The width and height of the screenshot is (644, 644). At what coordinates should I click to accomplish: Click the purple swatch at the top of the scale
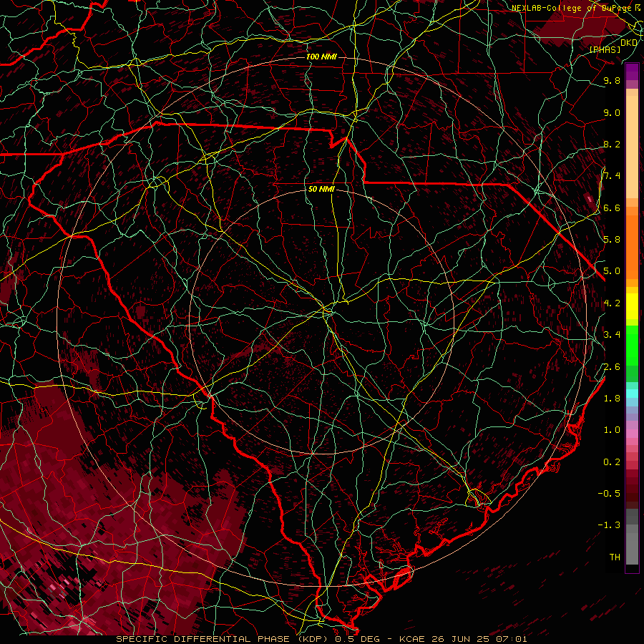pos(632,72)
